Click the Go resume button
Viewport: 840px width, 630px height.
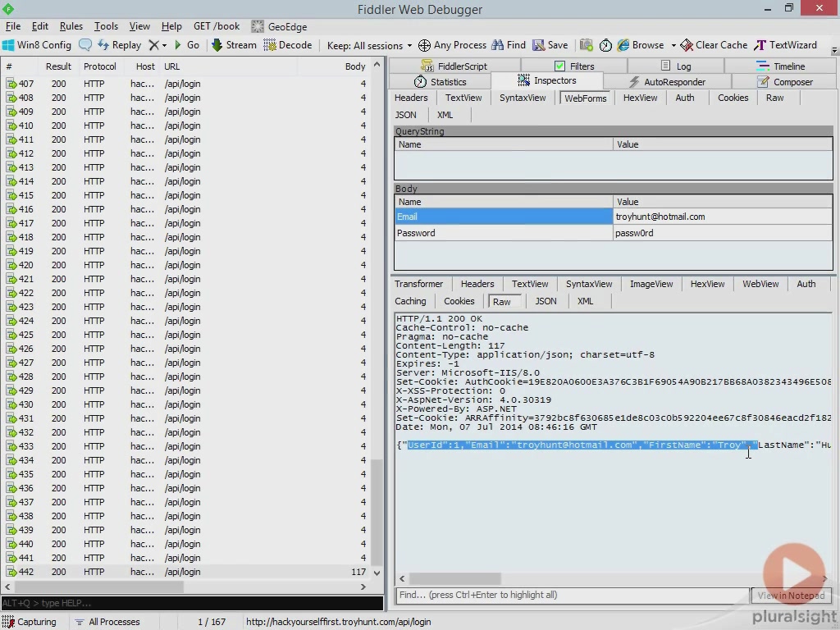[x=187, y=45]
